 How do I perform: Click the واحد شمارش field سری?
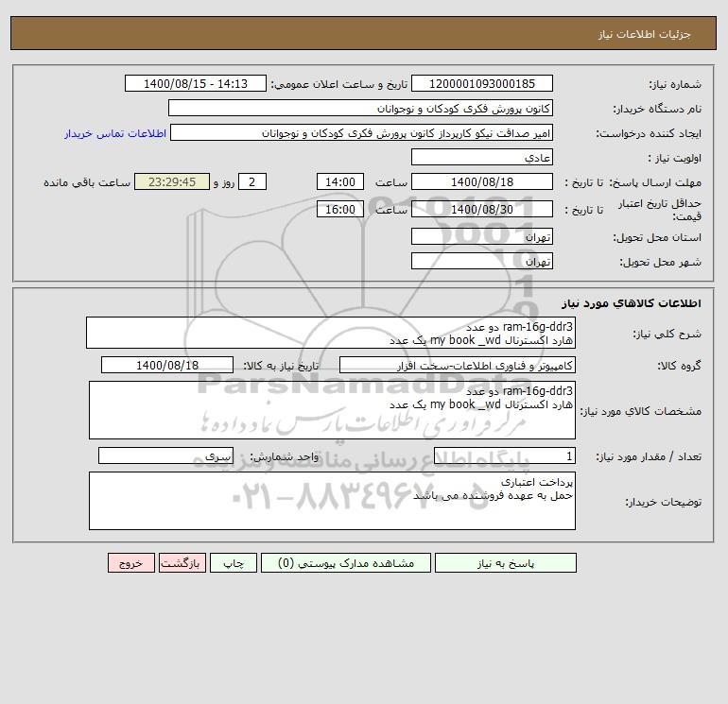point(165,456)
